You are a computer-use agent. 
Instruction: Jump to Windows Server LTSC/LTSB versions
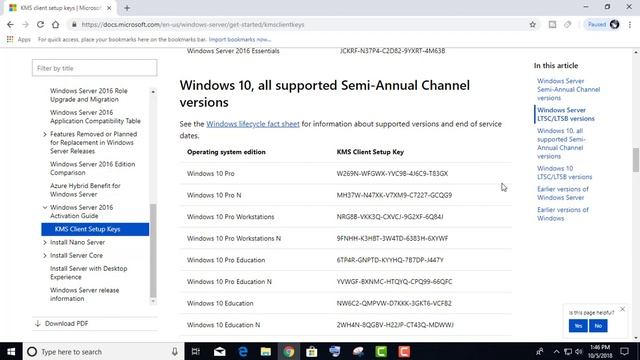tap(566, 114)
